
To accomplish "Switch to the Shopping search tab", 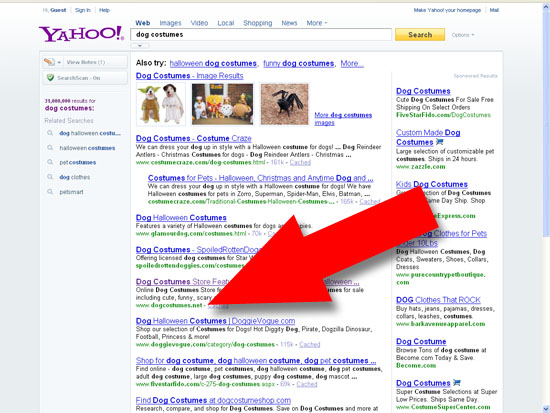I will (x=257, y=23).
